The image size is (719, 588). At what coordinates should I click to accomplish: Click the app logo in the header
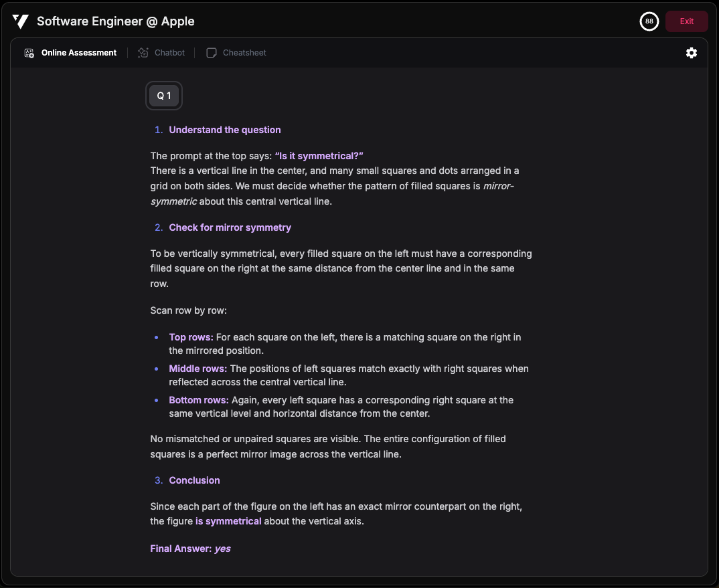pos(20,21)
